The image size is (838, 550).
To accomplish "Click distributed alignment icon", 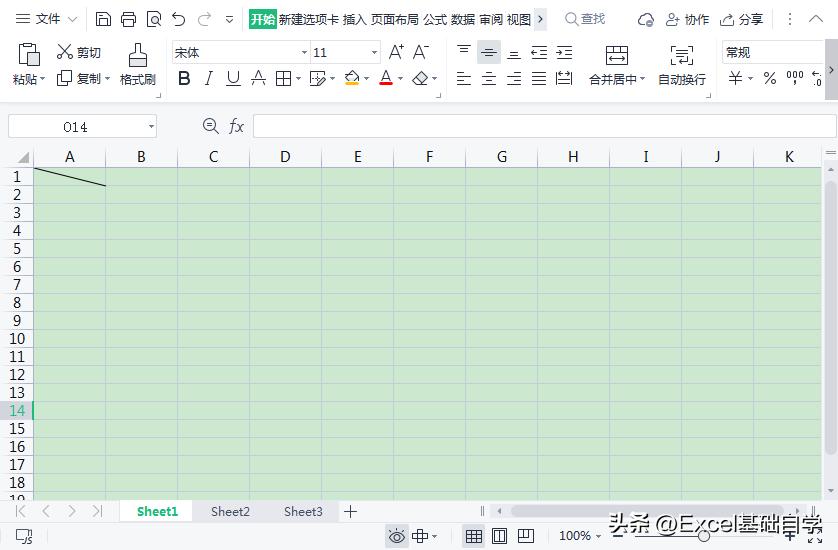I will coord(564,79).
